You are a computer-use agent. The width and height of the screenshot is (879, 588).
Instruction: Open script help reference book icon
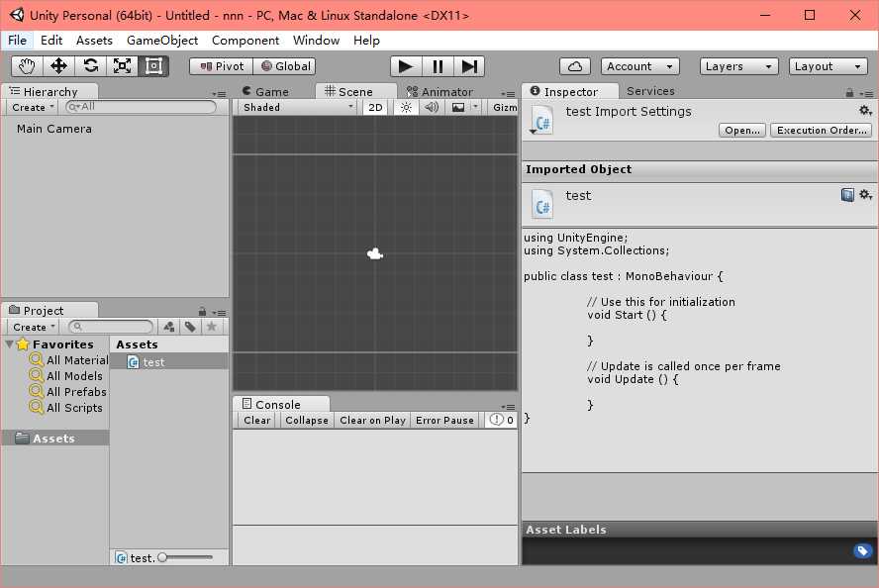[847, 194]
